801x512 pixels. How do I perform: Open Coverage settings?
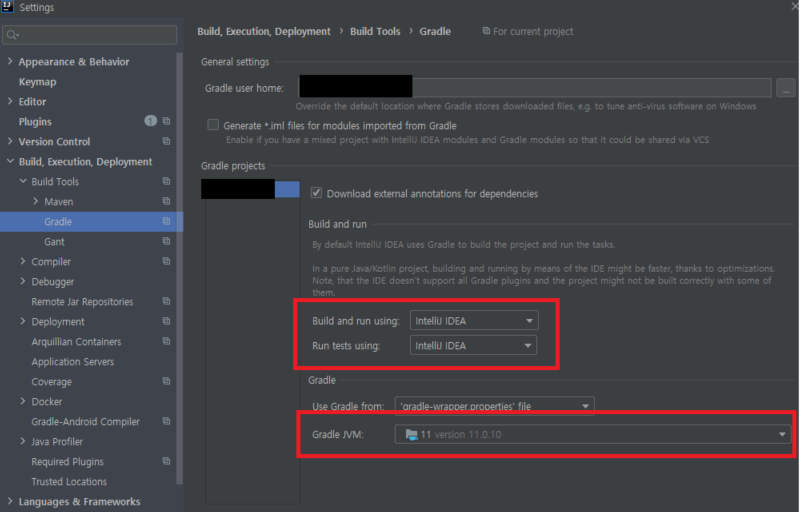[x=52, y=382]
